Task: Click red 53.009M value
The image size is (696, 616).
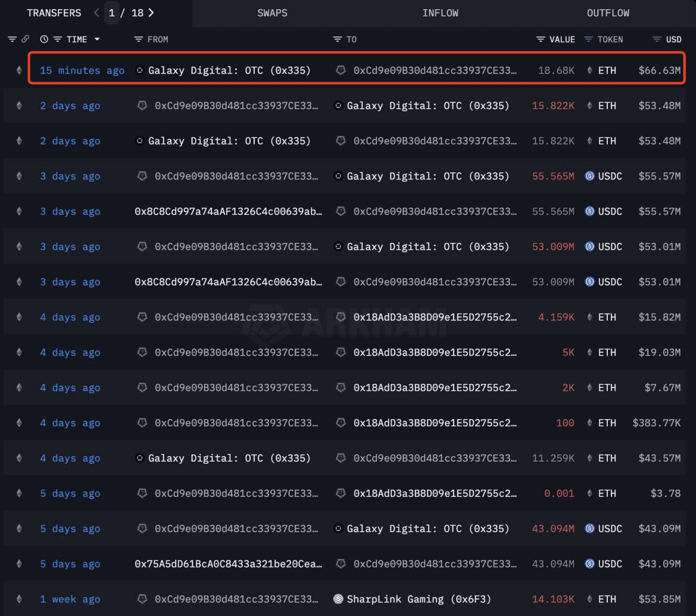Action: click(553, 247)
